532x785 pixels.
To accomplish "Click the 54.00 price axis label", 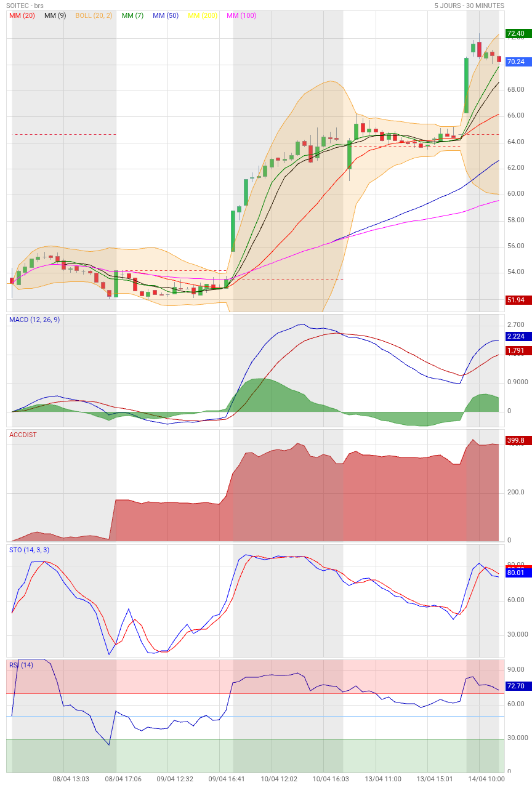I will point(515,272).
